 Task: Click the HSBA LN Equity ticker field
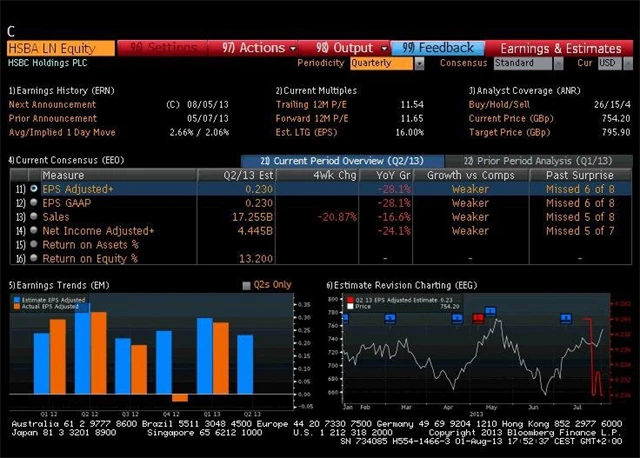pyautogui.click(x=61, y=48)
